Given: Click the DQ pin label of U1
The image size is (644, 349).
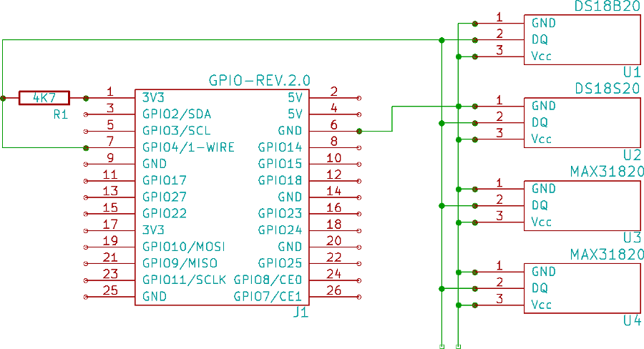Looking at the screenshot, I should [x=540, y=39].
